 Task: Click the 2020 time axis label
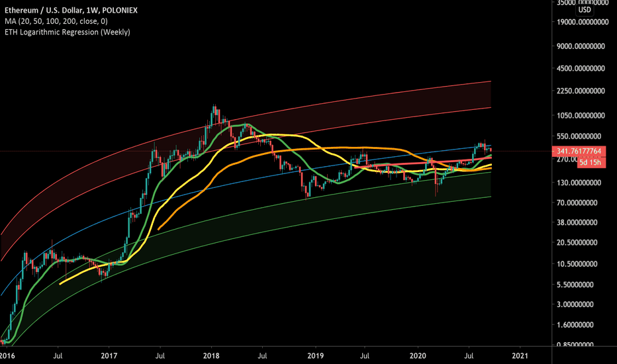click(x=418, y=356)
